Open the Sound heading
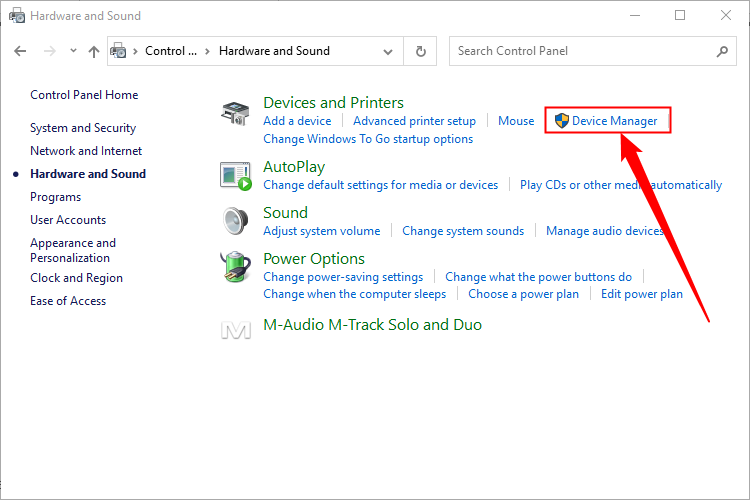 pos(286,212)
